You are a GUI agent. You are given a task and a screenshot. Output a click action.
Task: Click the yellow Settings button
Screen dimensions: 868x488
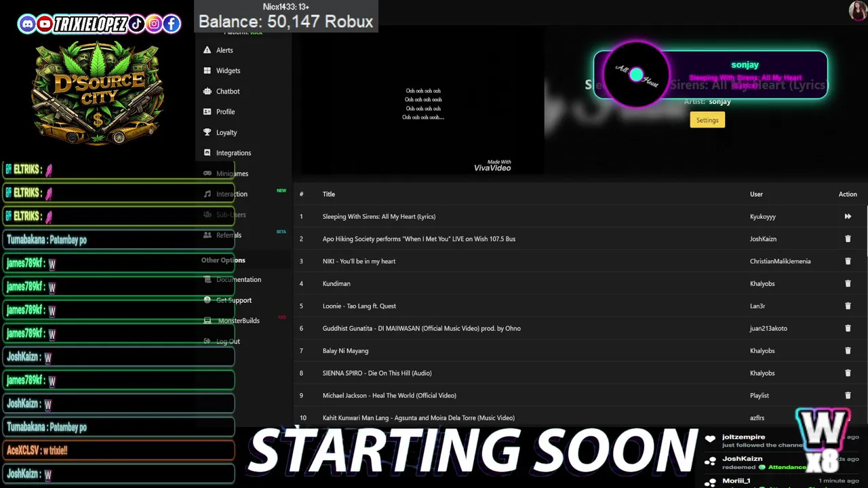tap(707, 120)
